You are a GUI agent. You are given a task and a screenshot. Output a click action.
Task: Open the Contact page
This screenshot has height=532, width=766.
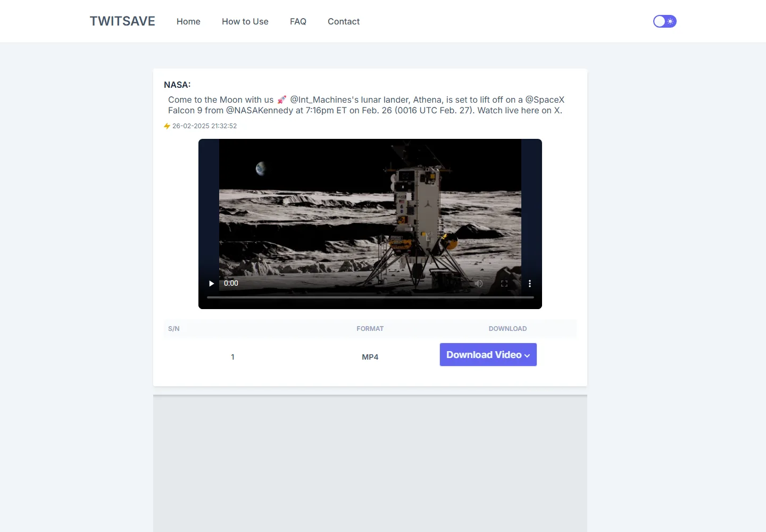coord(344,21)
